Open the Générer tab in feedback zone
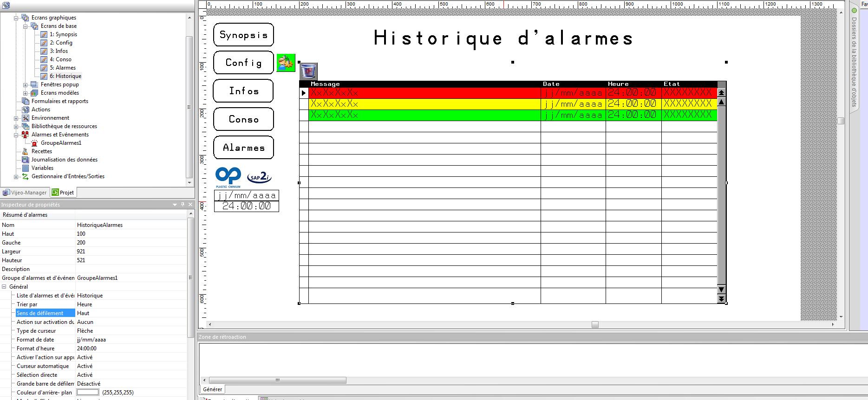 click(212, 389)
